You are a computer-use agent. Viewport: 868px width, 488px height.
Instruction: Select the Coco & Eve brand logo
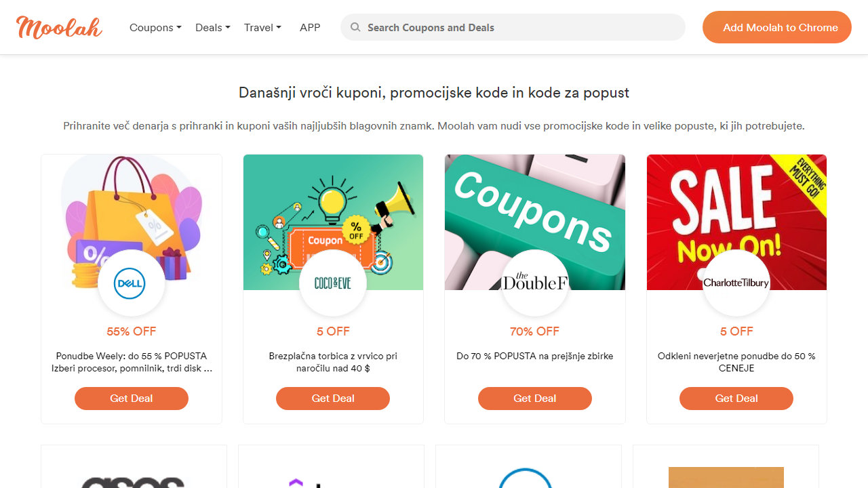pyautogui.click(x=333, y=283)
